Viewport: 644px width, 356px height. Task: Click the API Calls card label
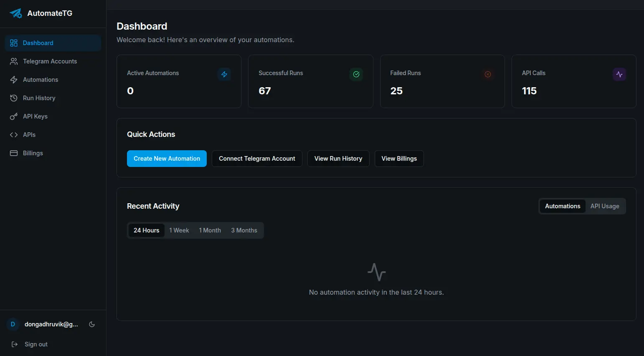(534, 73)
